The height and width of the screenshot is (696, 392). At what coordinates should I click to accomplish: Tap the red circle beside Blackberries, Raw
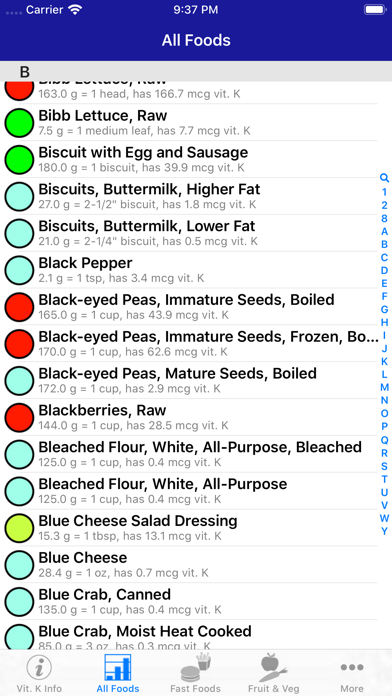pos(20,417)
